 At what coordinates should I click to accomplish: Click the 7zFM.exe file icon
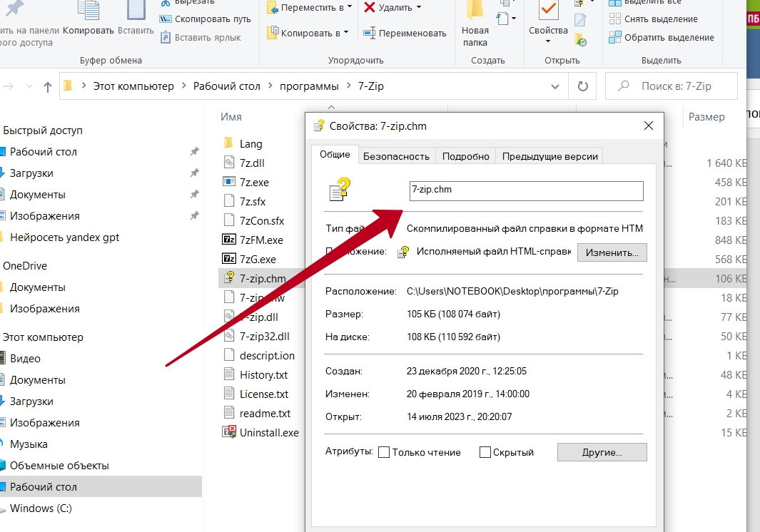tap(229, 240)
